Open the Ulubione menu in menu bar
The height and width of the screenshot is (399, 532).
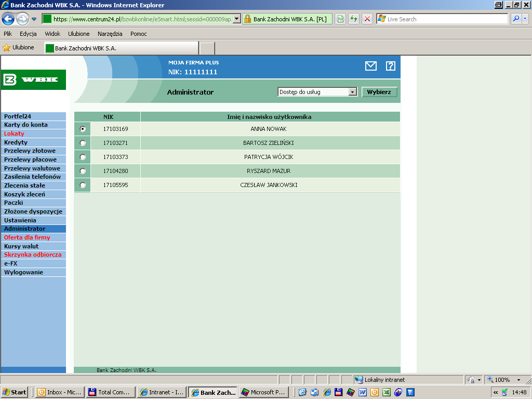(79, 34)
